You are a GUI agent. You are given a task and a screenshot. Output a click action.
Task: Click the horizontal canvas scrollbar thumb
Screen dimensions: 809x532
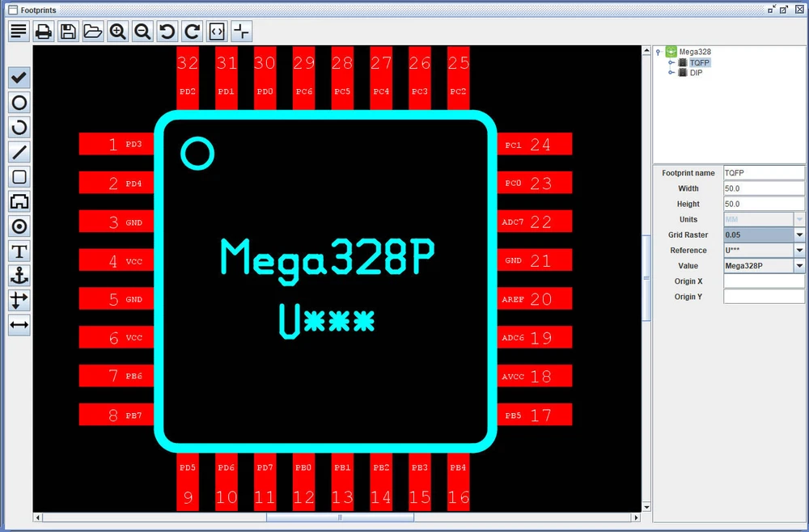click(x=340, y=517)
